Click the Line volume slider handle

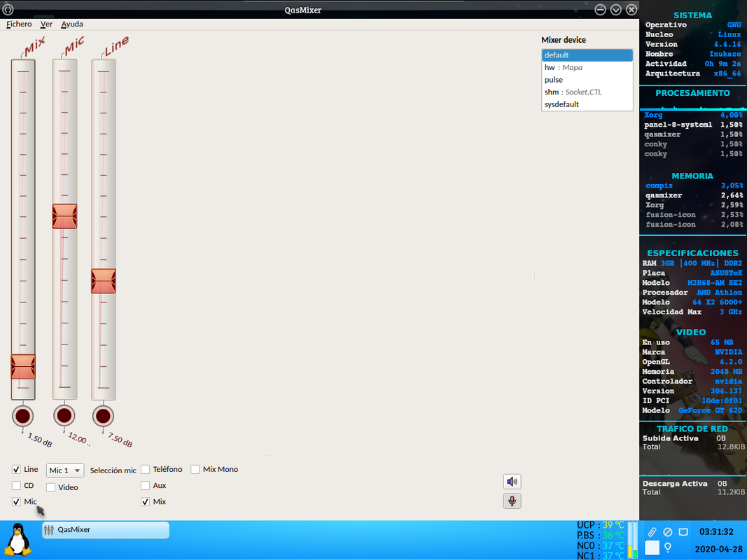point(104,281)
